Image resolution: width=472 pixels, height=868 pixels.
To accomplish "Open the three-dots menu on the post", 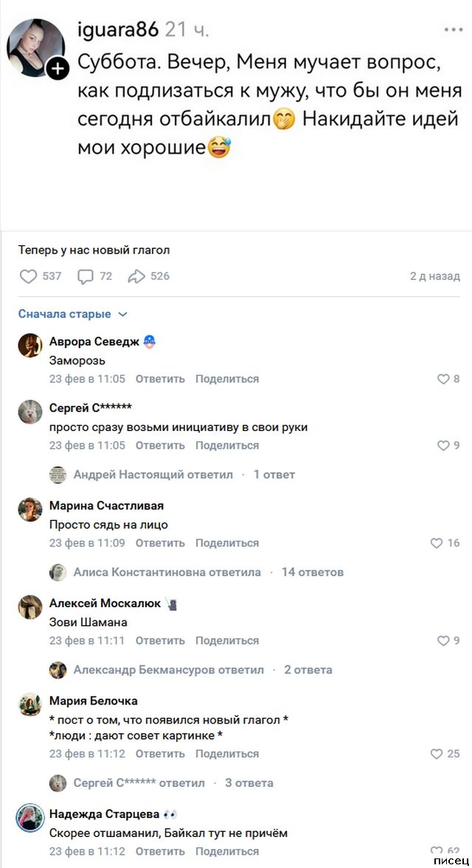I will pos(452,30).
